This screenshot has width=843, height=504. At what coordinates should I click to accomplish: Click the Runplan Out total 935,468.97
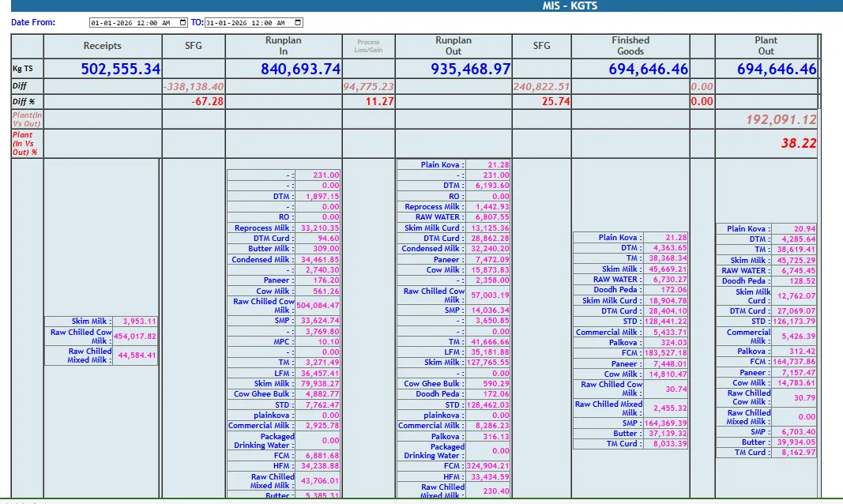(x=470, y=69)
